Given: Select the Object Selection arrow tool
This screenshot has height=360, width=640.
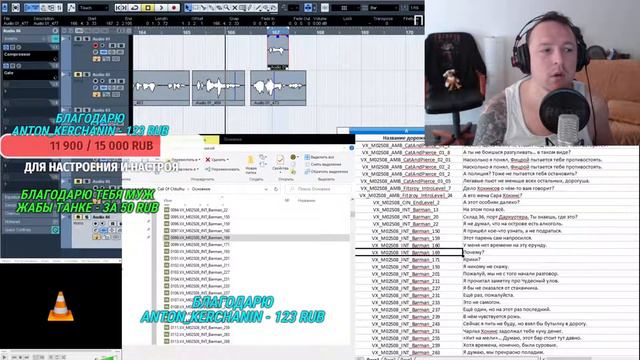Looking at the screenshot, I should pyautogui.click(x=188, y=8).
